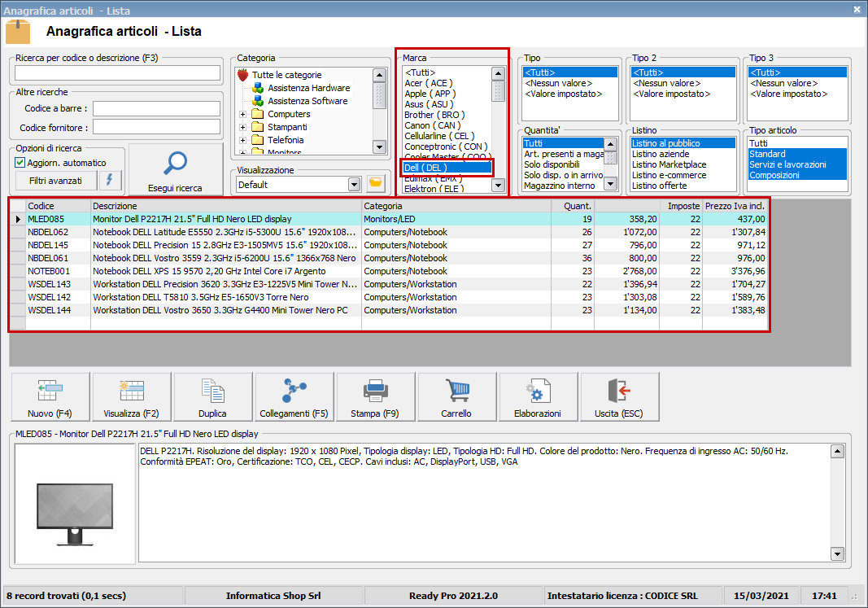This screenshot has height=608, width=868.
Task: Click Categoria list scroll down arrow
Action: tap(379, 147)
